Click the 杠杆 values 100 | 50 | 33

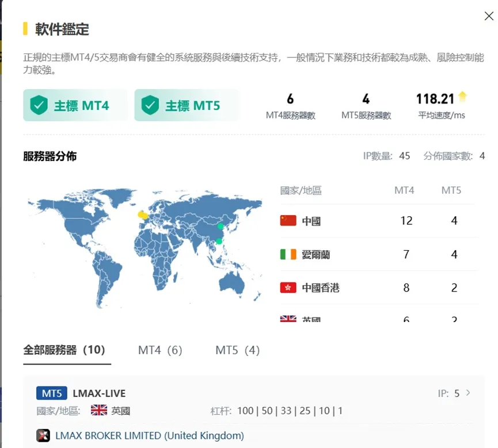[x=264, y=411]
